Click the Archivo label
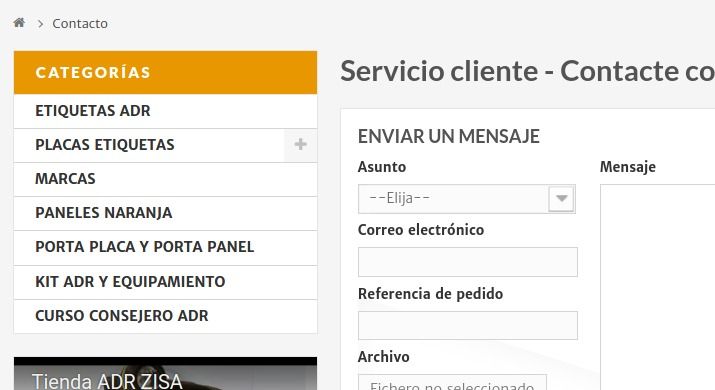 383,357
